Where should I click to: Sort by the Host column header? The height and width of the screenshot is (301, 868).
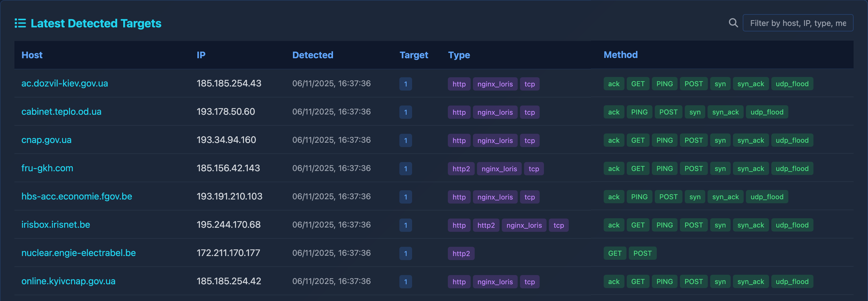32,55
